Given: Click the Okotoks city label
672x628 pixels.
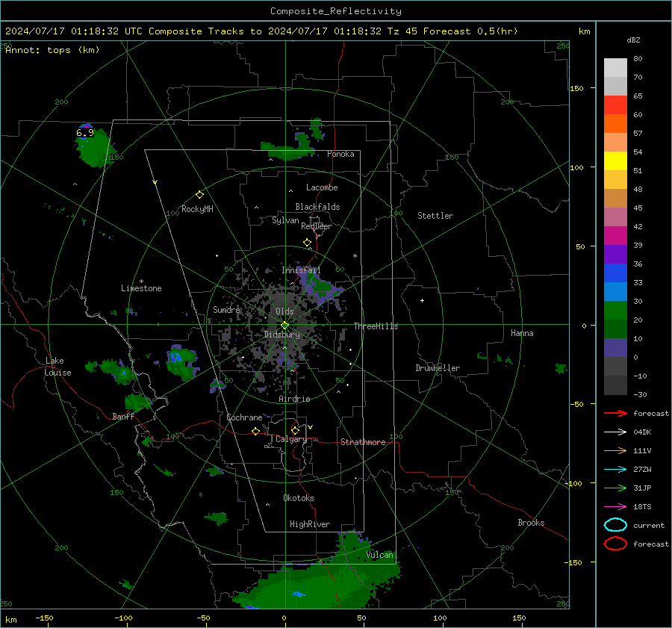Looking at the screenshot, I should coord(299,498).
